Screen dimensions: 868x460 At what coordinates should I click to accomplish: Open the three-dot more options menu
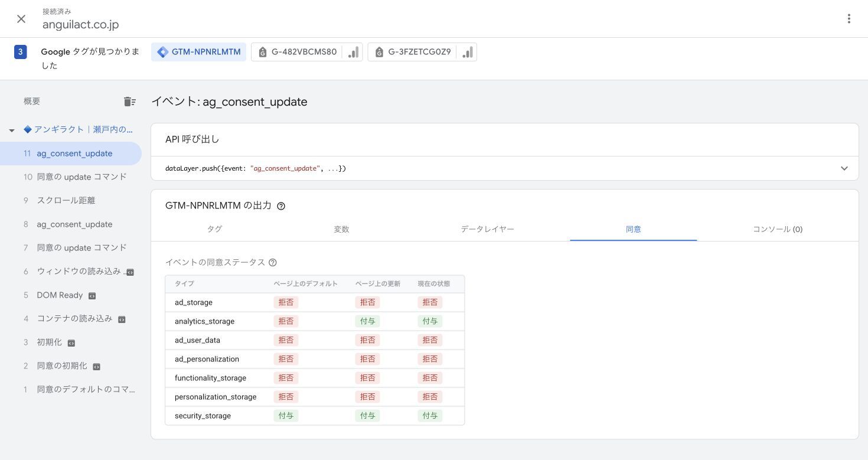(x=849, y=19)
